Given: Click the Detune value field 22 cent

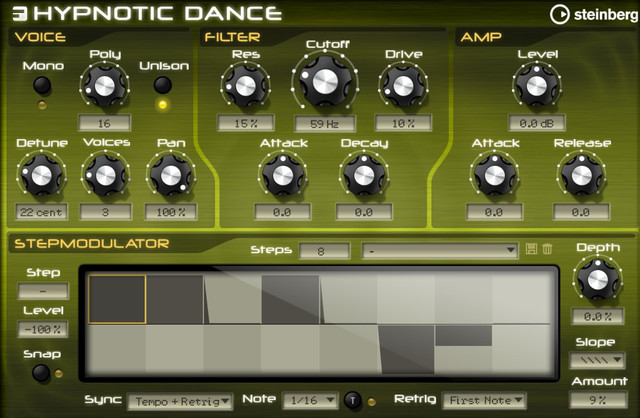Looking at the screenshot, I should pyautogui.click(x=41, y=212).
